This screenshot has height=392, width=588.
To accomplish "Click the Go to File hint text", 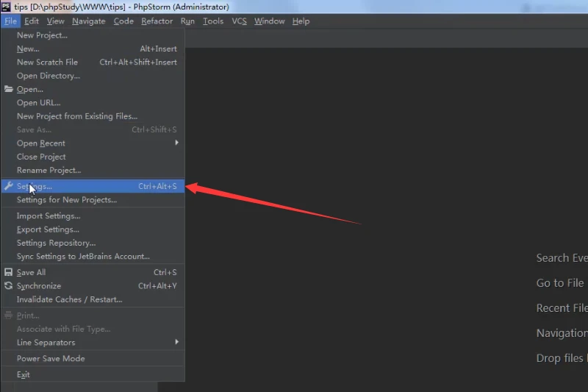I will point(560,283).
